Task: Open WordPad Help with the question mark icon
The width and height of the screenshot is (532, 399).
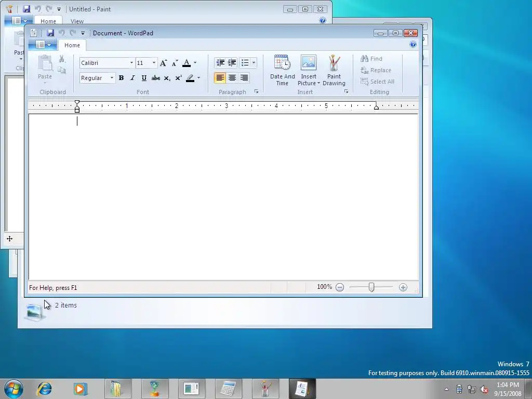Action: (413, 44)
